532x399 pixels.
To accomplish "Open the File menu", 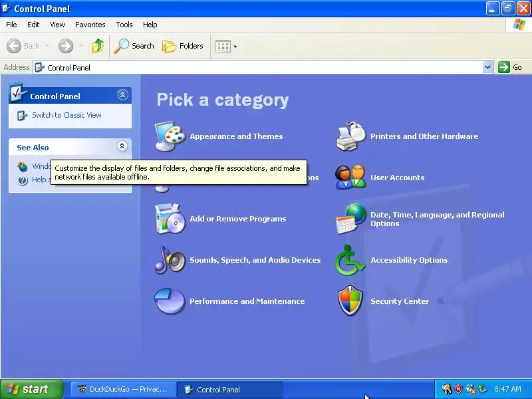I will click(11, 25).
